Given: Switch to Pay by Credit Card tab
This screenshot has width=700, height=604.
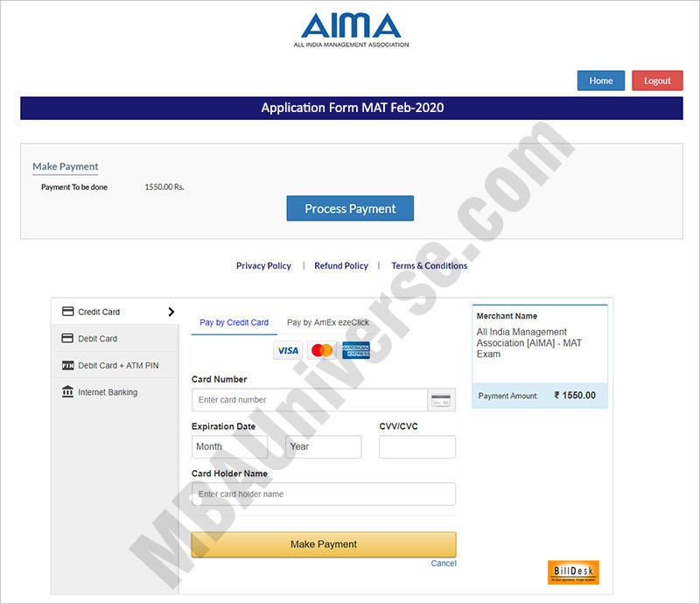Looking at the screenshot, I should (234, 322).
